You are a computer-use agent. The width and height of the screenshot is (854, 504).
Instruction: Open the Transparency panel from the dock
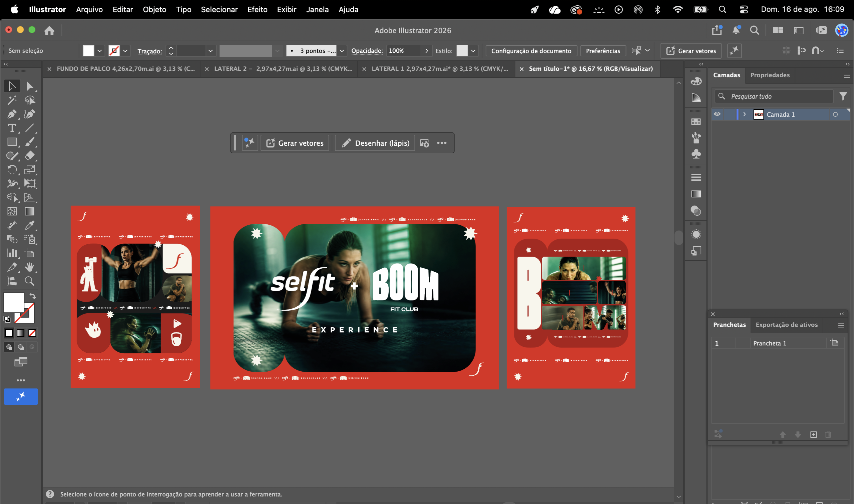[696, 211]
